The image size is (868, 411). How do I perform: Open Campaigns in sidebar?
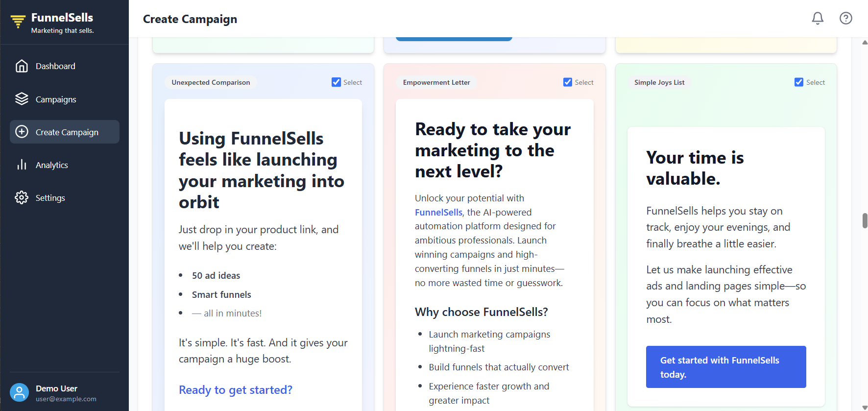(65, 99)
